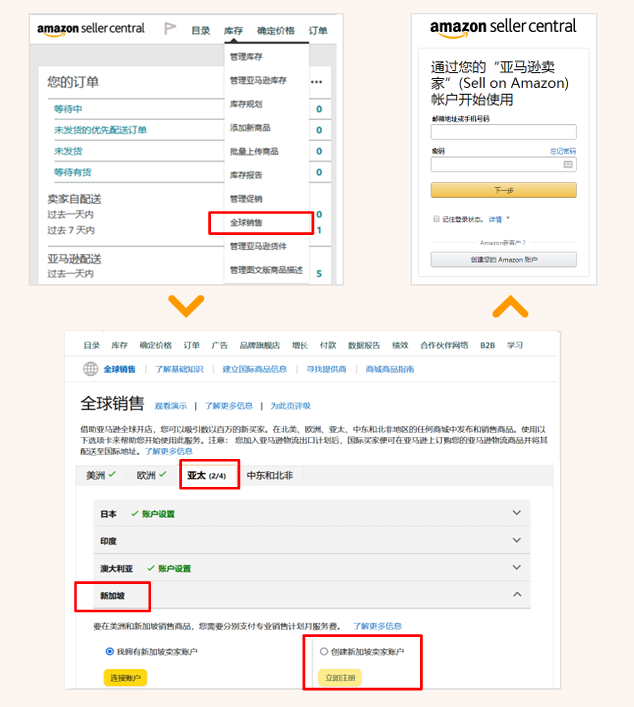Screen dimensions: 634x707
Task: Collapse the 新加坡 section chevron
Action: (517, 595)
